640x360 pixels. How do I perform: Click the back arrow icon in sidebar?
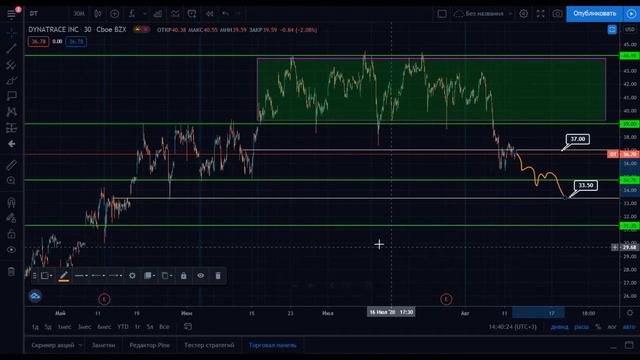click(x=11, y=144)
